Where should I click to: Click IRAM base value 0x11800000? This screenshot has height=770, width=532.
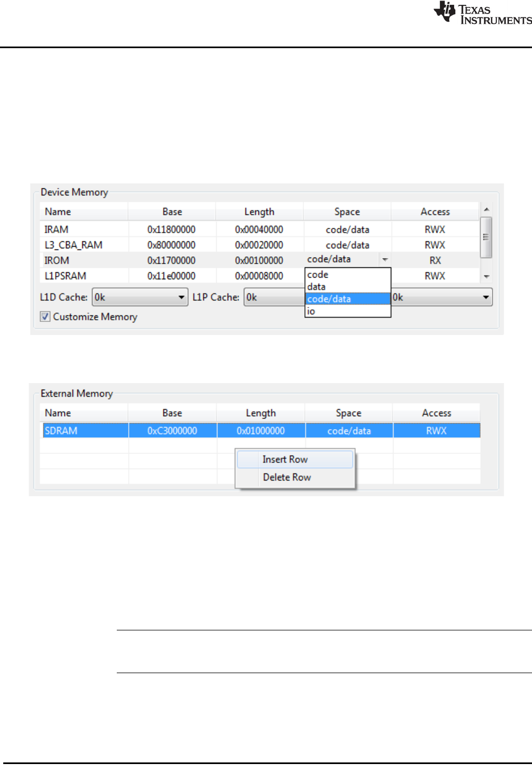(171, 229)
